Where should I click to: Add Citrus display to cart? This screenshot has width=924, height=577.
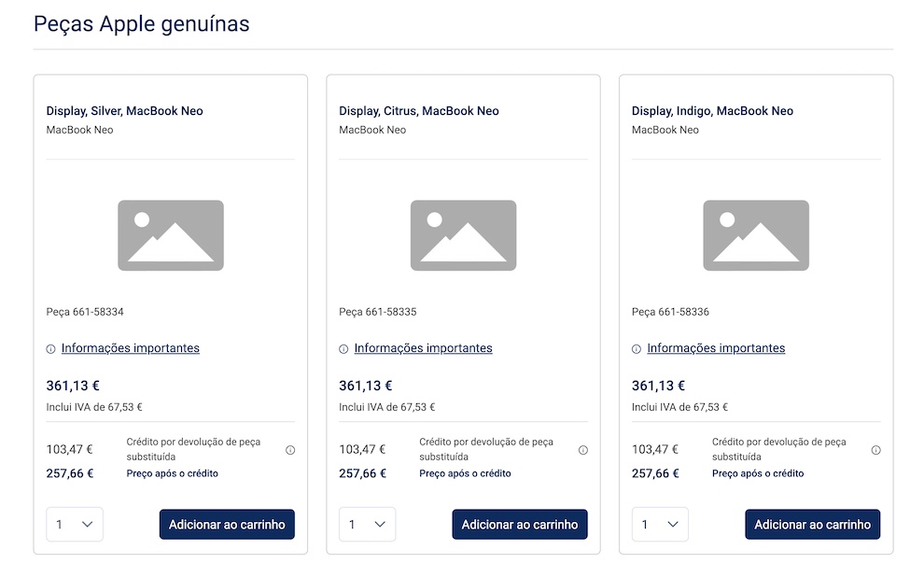click(520, 525)
